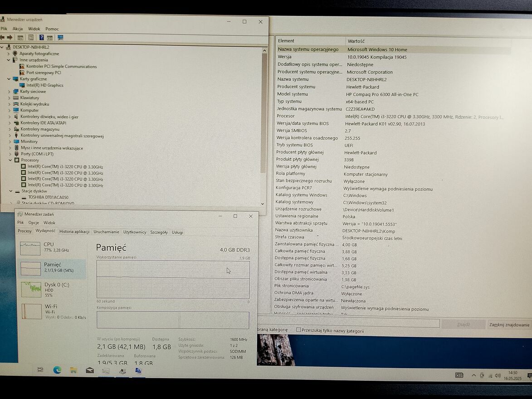The width and height of the screenshot is (532, 399).
Task: Expand the Karty sieciowe node
Action: click(9, 92)
